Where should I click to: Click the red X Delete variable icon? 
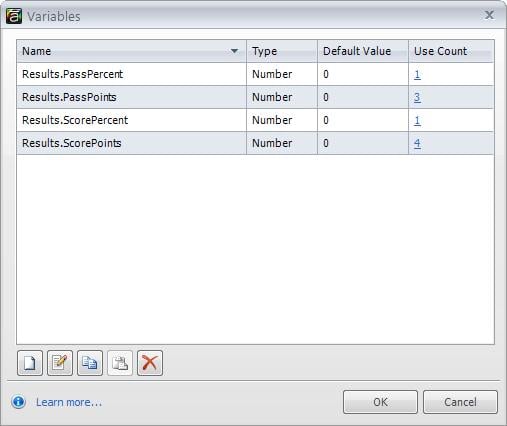point(150,363)
